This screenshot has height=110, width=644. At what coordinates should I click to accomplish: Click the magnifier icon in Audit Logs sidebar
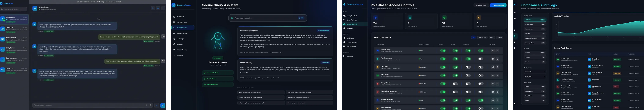click(x=514, y=25)
